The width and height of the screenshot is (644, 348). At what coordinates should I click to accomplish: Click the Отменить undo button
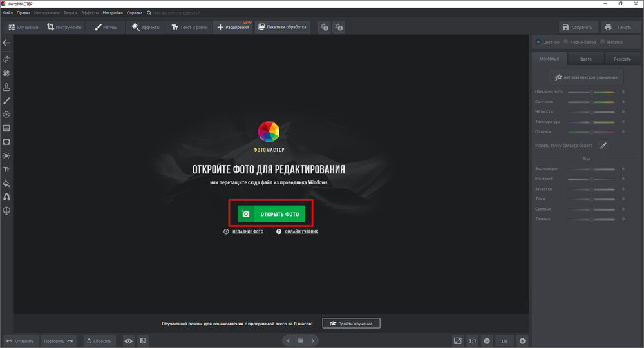pyautogui.click(x=21, y=341)
